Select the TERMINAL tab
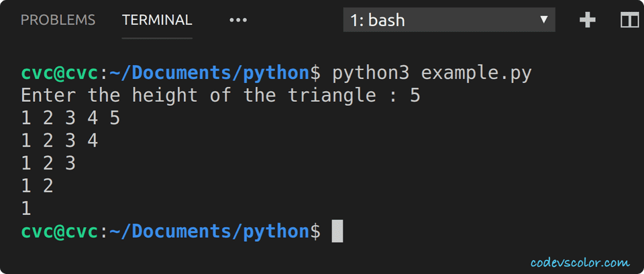This screenshot has width=644, height=274. coord(157,20)
